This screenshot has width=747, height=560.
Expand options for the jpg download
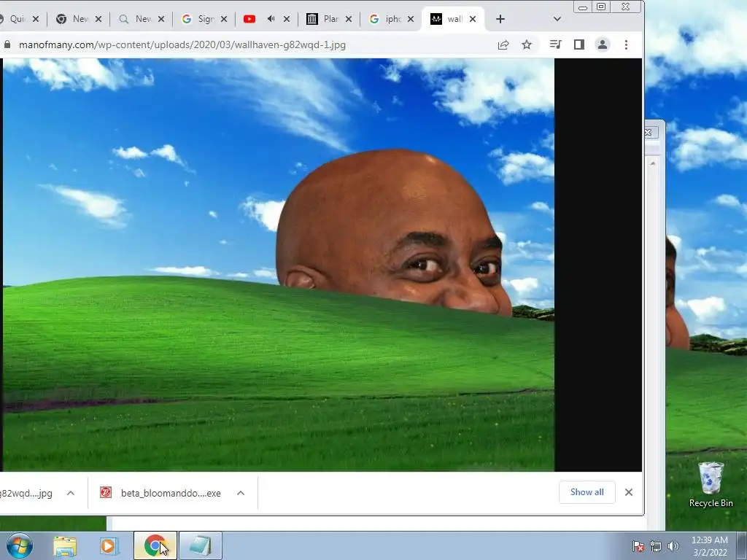[x=71, y=493]
